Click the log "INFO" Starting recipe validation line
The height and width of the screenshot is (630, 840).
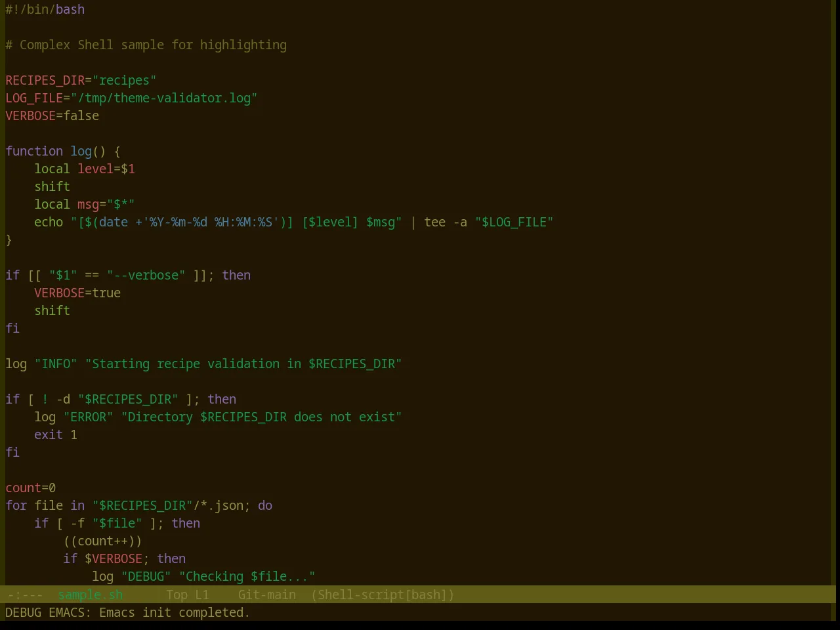203,364
